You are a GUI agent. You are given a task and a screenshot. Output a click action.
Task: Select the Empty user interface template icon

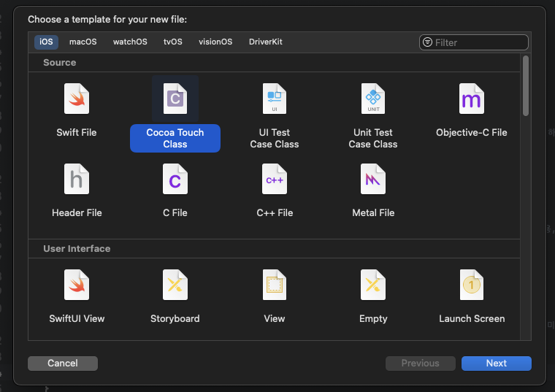point(373,285)
